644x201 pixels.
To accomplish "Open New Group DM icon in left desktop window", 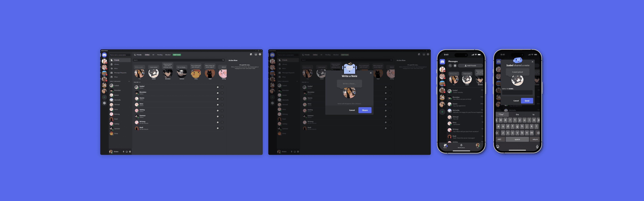I will [251, 54].
